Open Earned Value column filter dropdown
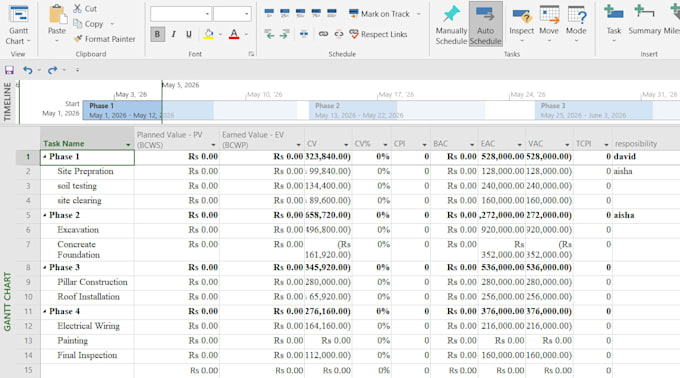This screenshot has width=680, height=378. [298, 144]
